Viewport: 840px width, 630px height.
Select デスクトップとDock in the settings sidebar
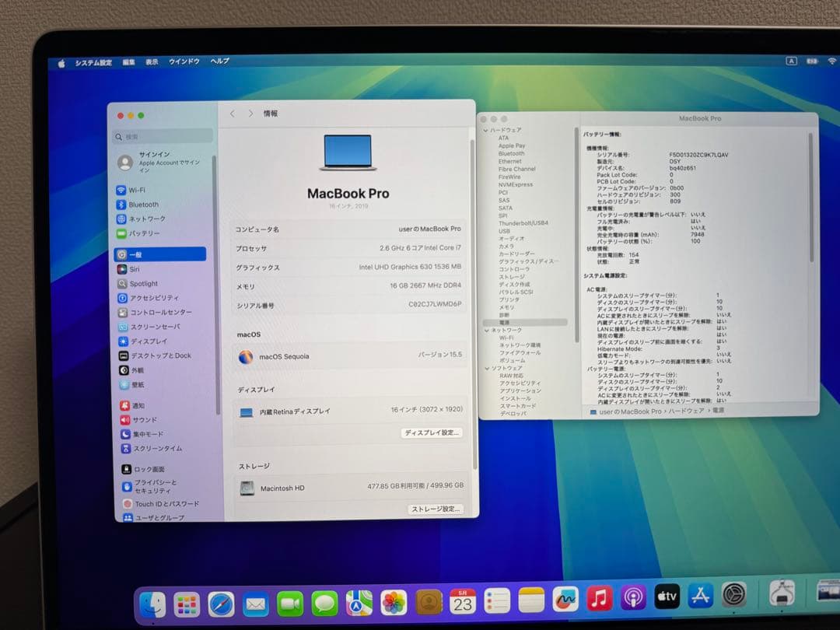(x=155, y=355)
